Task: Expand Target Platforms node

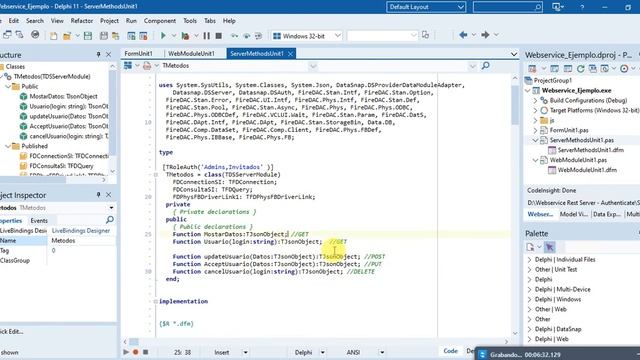Action: (536, 110)
